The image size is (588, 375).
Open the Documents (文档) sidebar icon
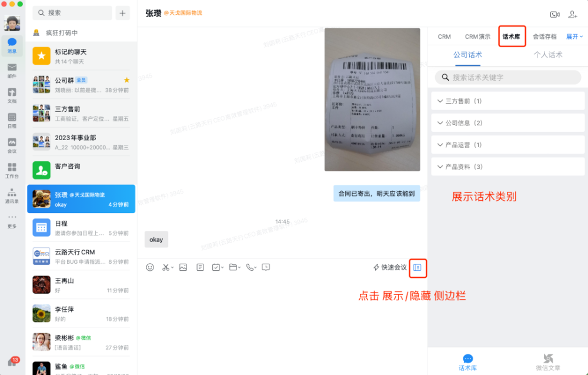pyautogui.click(x=12, y=95)
